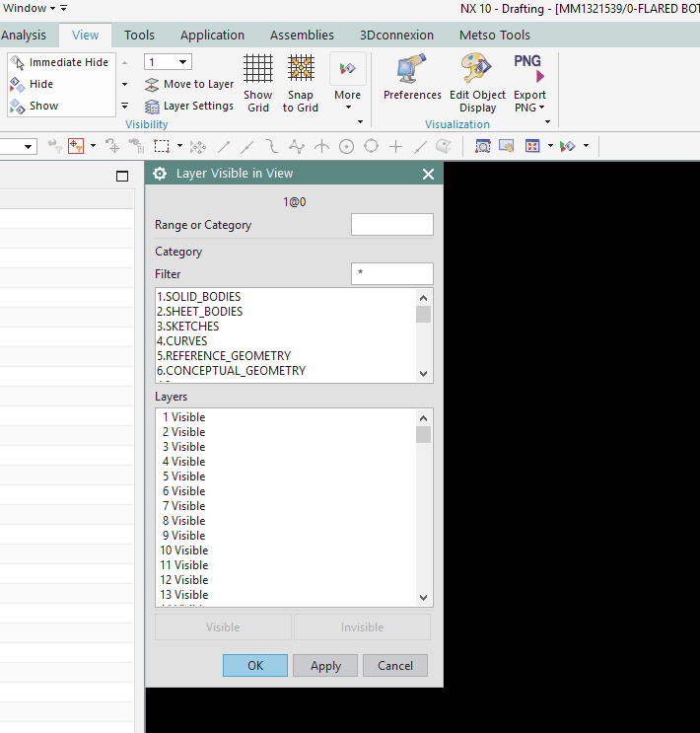Screen dimensions: 700x733
Task: Click the rectangle selection icon
Action: 162,146
